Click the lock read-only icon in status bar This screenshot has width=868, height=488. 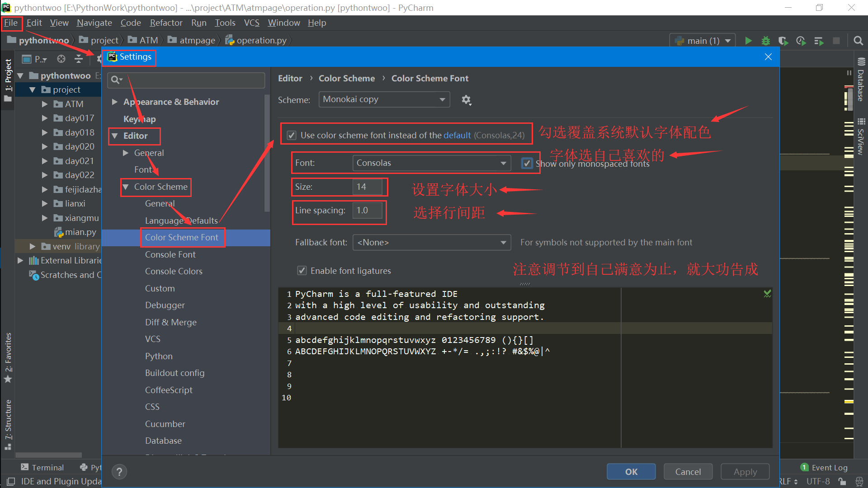[842, 482]
